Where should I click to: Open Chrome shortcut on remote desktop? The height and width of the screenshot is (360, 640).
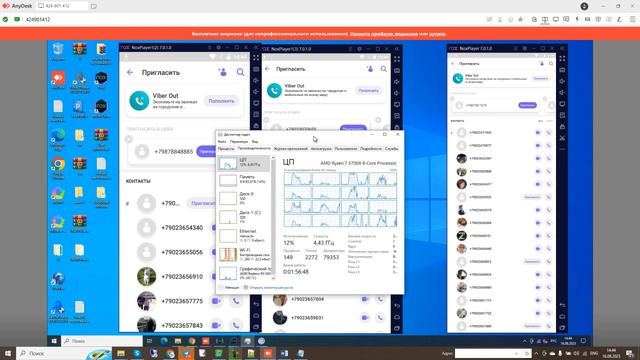coord(58,167)
